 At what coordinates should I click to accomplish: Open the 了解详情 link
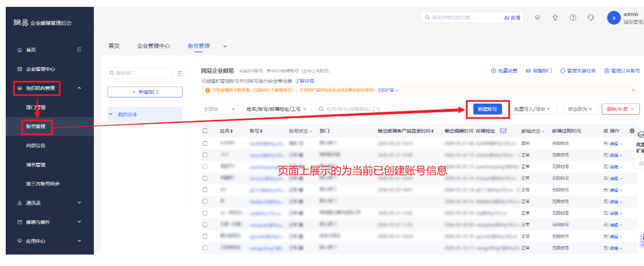click(305, 81)
